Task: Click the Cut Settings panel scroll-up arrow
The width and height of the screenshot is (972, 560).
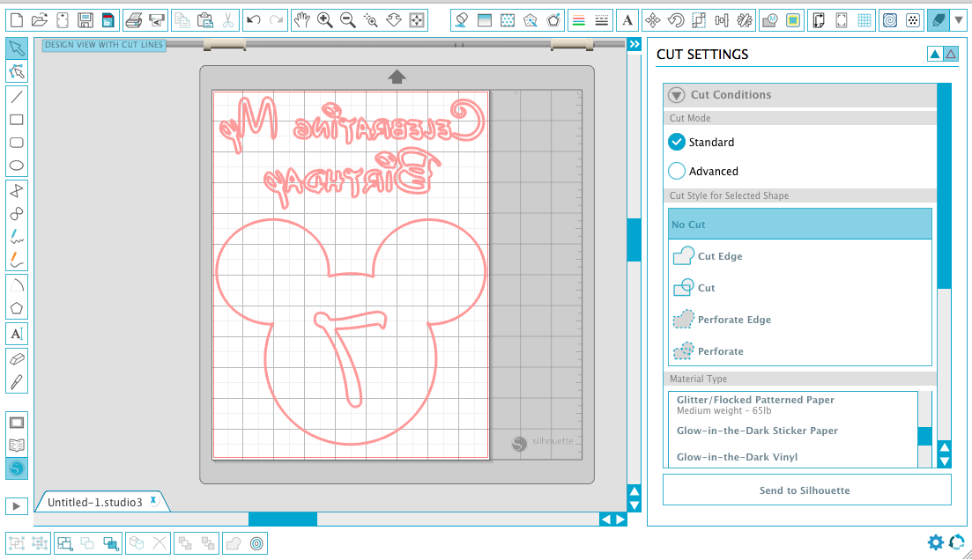Action: (944, 446)
